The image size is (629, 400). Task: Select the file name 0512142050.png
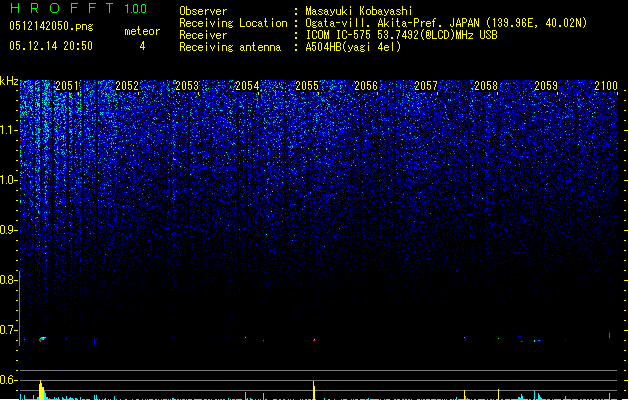pos(51,26)
